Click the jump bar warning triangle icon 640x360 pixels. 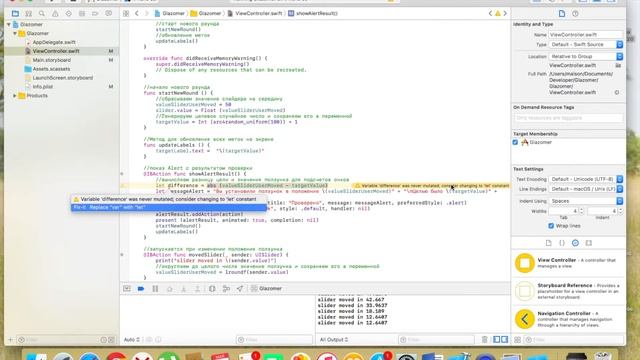point(498,13)
